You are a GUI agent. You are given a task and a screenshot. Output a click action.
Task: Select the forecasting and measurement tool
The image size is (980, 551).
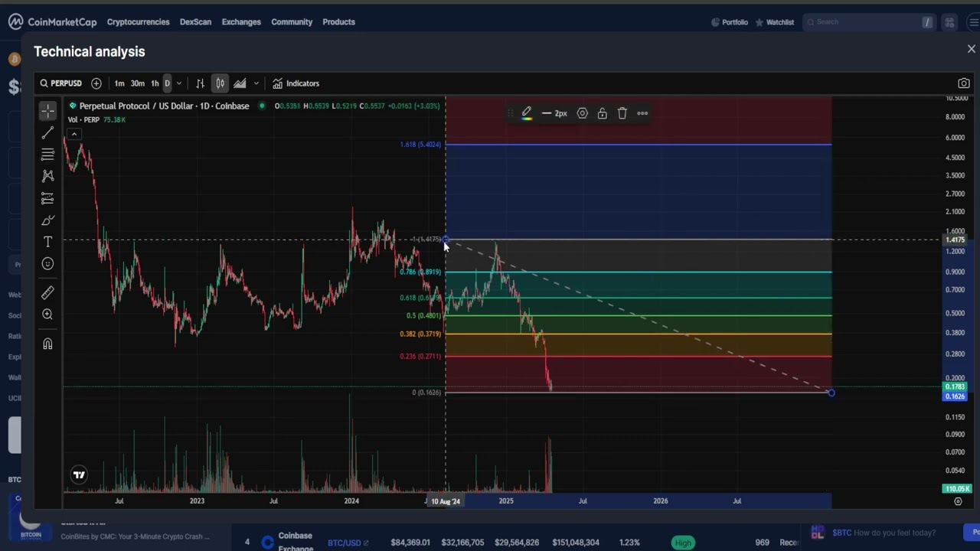point(47,198)
